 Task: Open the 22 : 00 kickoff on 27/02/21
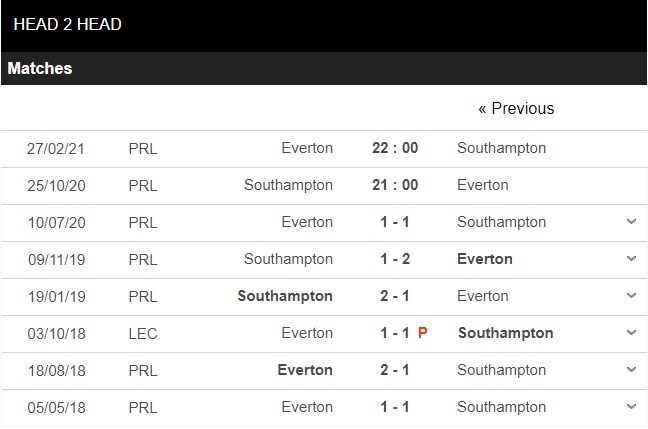pos(395,148)
